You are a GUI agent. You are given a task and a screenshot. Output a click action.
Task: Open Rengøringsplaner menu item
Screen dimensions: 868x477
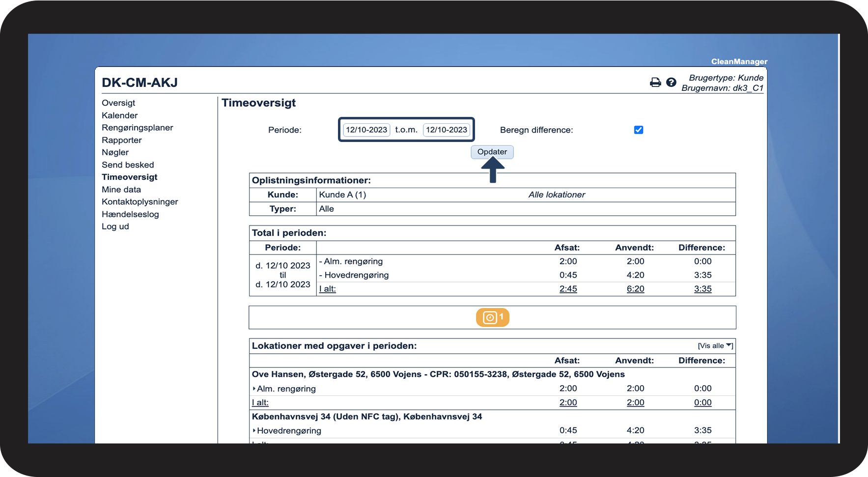137,128
